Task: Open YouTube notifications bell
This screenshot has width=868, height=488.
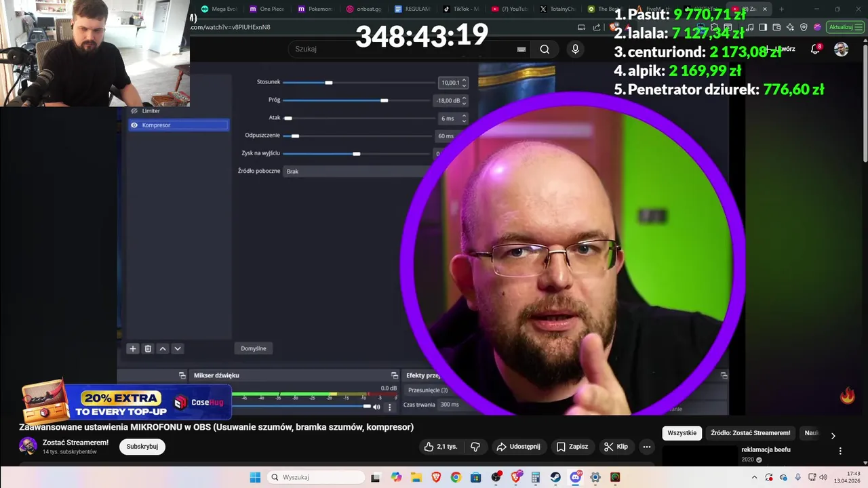Action: (816, 49)
